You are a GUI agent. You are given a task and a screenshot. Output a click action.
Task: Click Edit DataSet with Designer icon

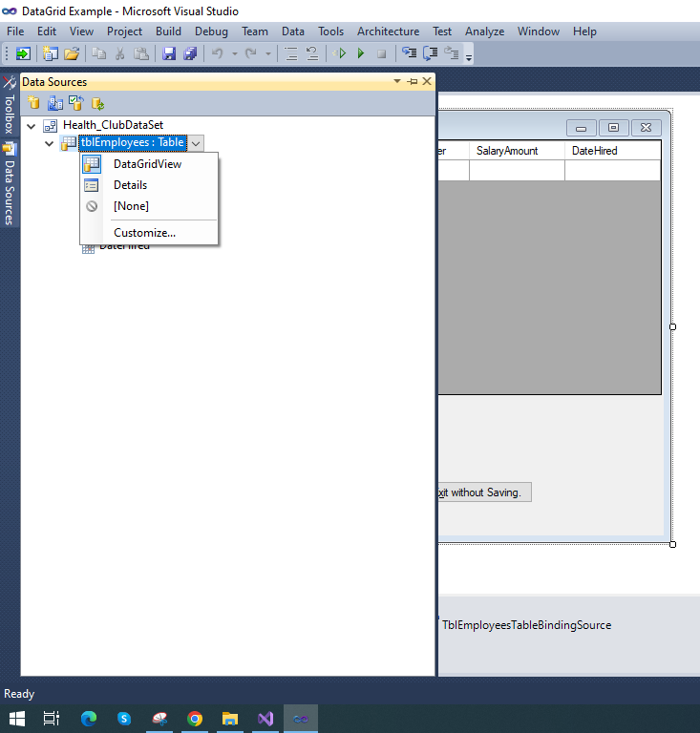coord(55,103)
